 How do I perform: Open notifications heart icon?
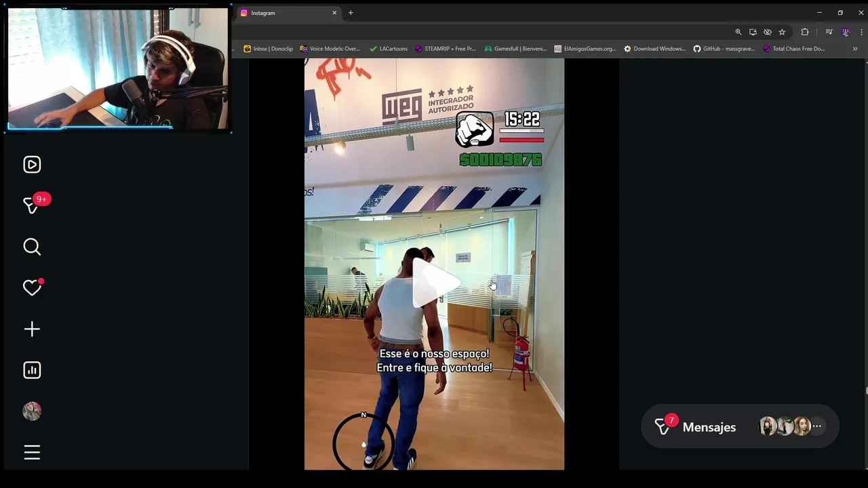(32, 287)
